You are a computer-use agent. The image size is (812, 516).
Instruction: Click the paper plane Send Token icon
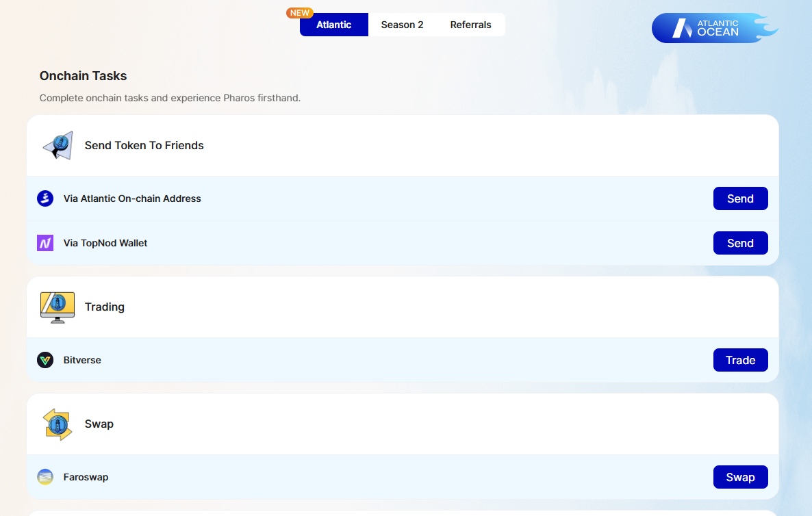tap(58, 145)
